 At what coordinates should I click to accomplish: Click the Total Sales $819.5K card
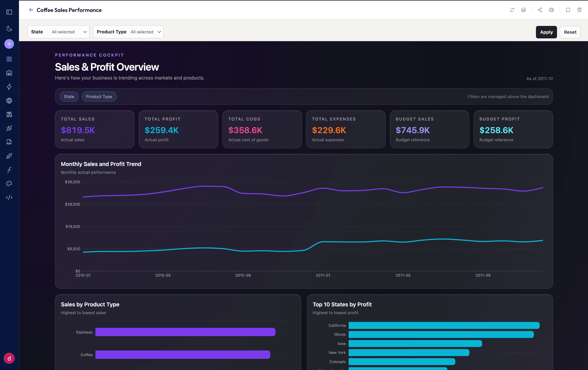coord(95,129)
